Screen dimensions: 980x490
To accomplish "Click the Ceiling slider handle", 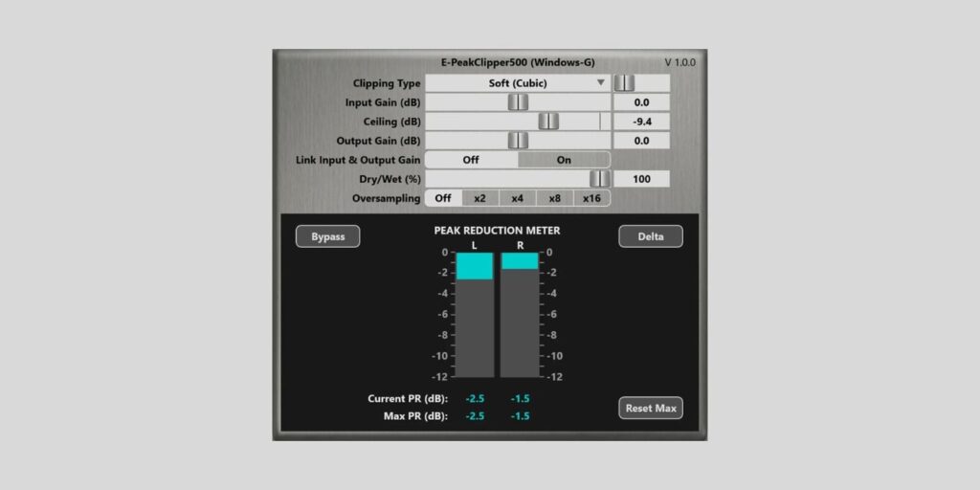I will (x=548, y=122).
